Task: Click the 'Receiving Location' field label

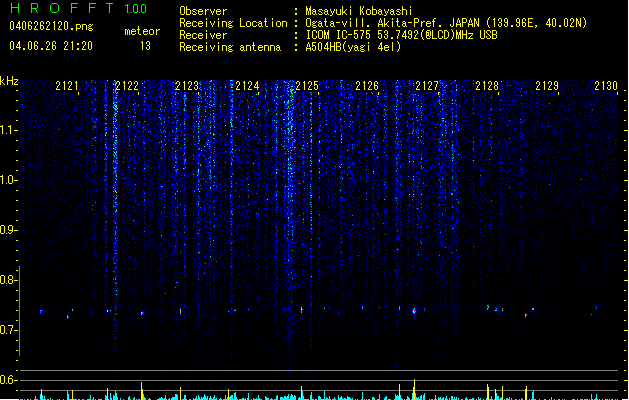Action: (233, 23)
